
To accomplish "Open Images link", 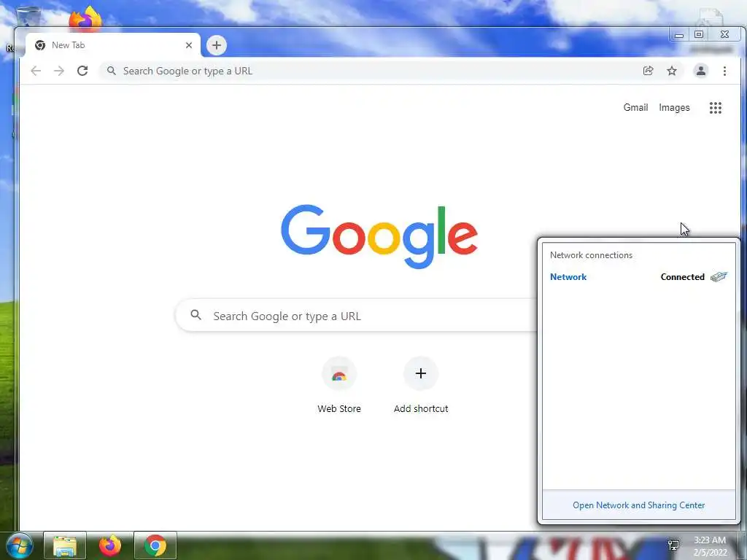I will (x=674, y=108).
